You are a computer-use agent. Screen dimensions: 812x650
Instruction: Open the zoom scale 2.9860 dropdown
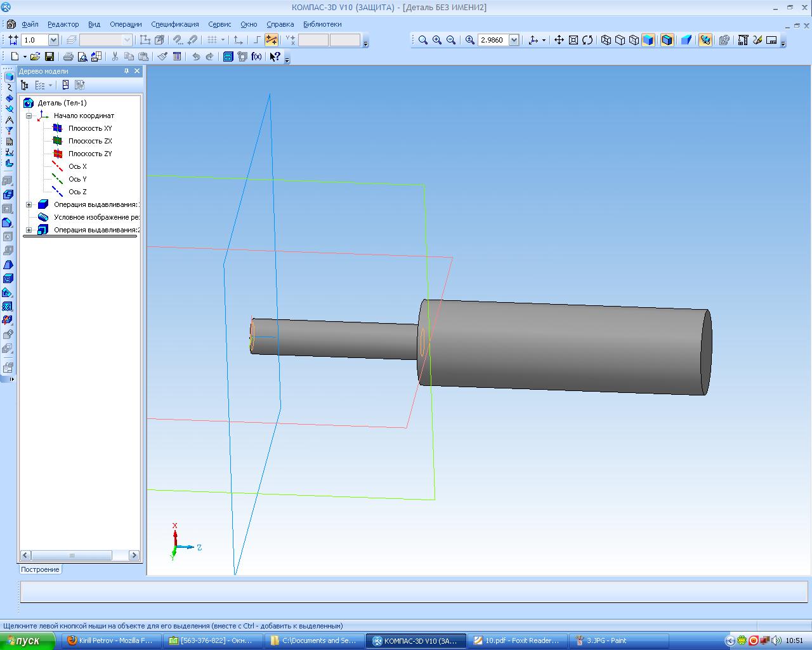coord(514,40)
